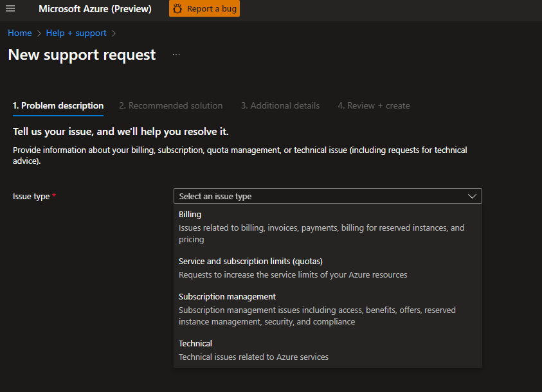
Task: Switch to Review + create tab
Action: (x=374, y=105)
